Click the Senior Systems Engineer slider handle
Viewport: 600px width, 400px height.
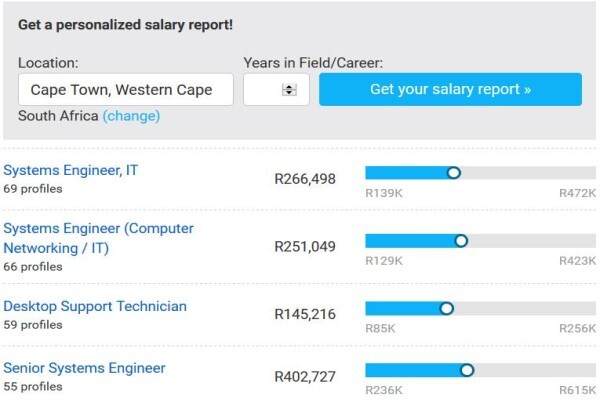pyautogui.click(x=467, y=370)
